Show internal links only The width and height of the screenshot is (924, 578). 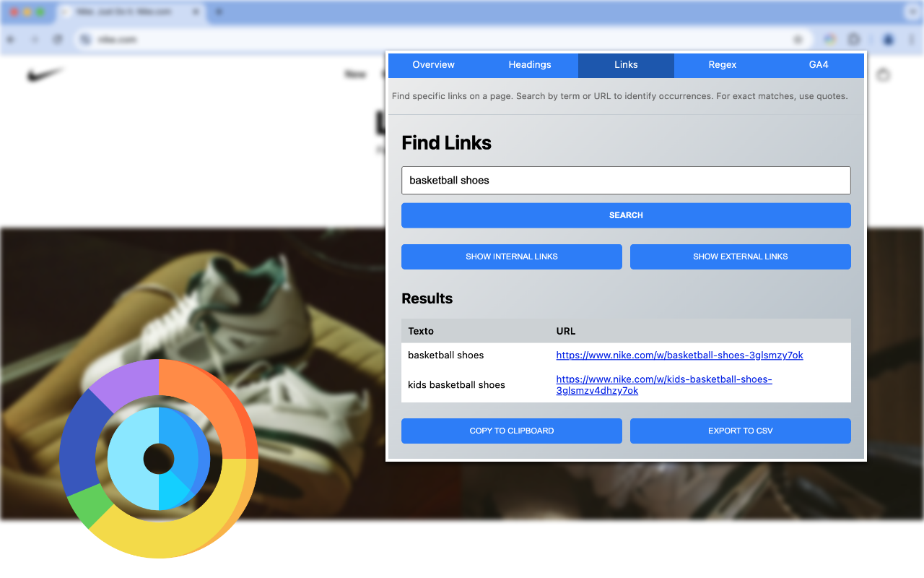(511, 256)
